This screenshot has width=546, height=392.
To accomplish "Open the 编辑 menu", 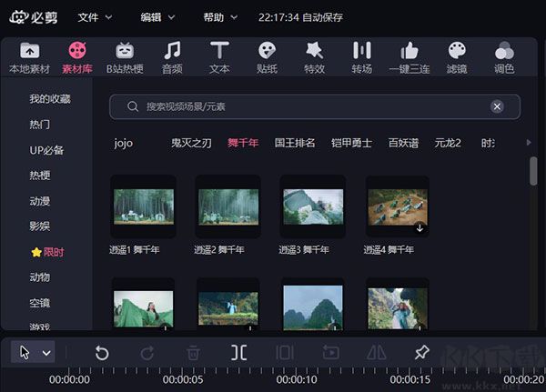I will (x=151, y=17).
